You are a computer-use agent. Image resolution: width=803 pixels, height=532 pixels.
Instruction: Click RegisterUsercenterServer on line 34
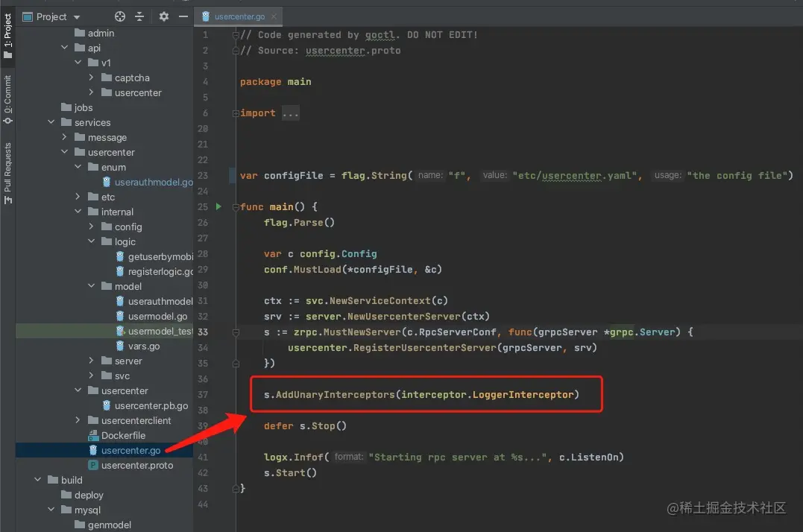(424, 348)
